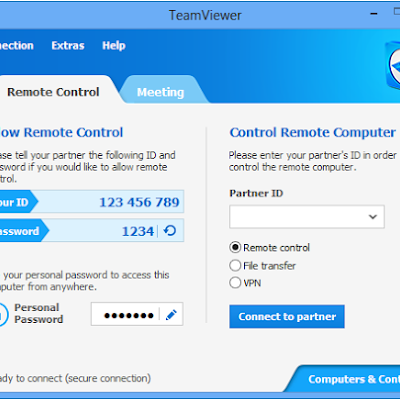Click the Connect to partner button

coord(287,316)
